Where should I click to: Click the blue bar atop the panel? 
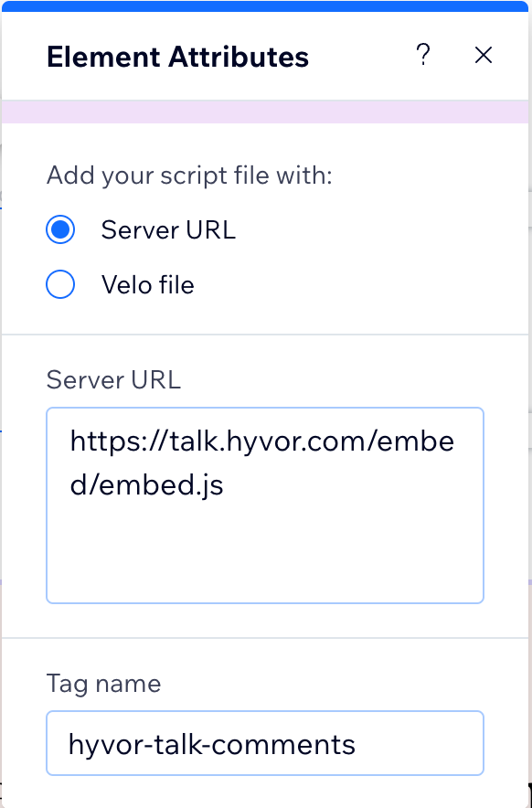(265, 5)
